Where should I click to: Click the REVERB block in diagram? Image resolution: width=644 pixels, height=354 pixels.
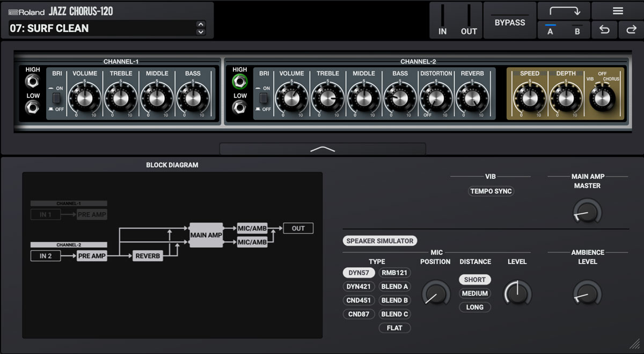pyautogui.click(x=148, y=256)
